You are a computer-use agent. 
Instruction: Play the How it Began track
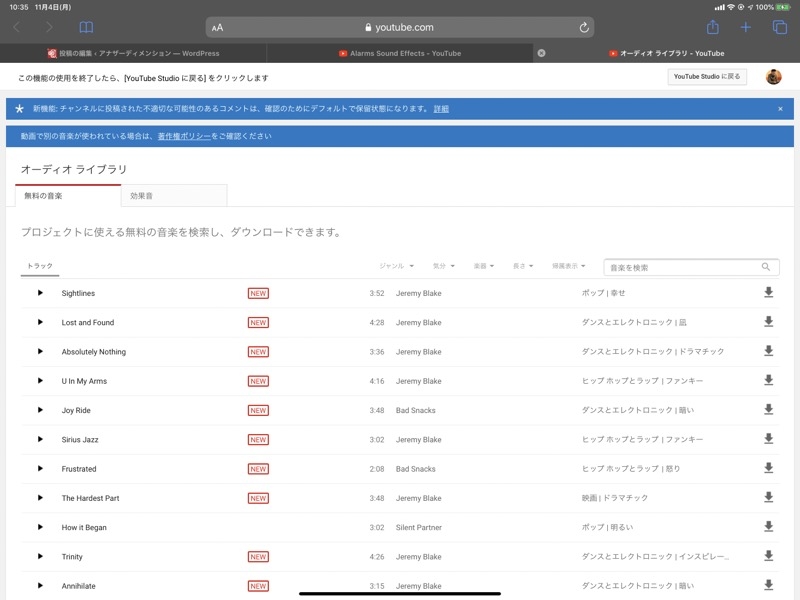40,527
